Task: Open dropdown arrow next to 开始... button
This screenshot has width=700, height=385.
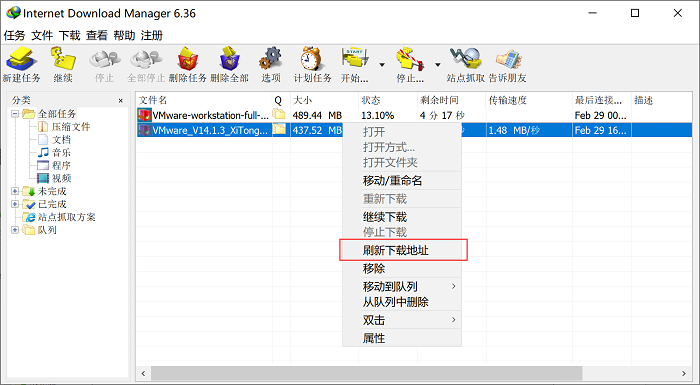Action: (x=382, y=65)
